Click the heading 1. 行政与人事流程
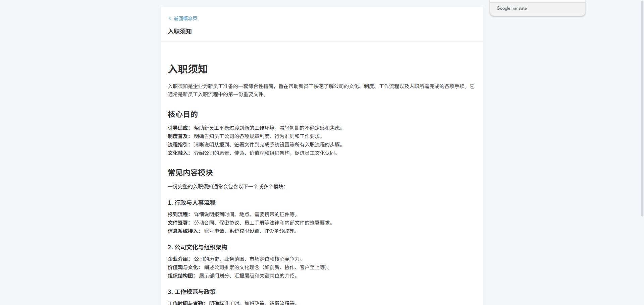Image resolution: width=644 pixels, height=305 pixels. tap(192, 203)
